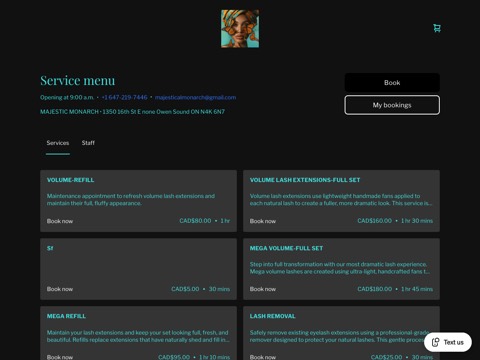The width and height of the screenshot is (480, 360).
Task: Click Book now on VOLUME-REFILL card
Action: point(60,221)
